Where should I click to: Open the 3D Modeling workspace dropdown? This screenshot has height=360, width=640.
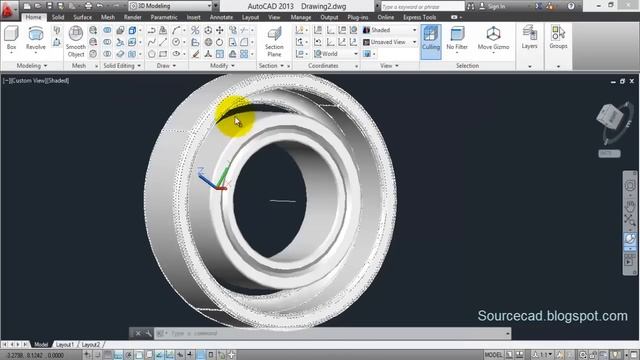(171, 6)
